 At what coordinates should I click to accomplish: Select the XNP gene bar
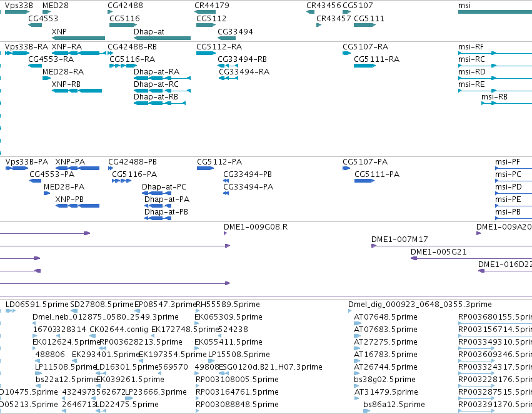click(x=78, y=38)
